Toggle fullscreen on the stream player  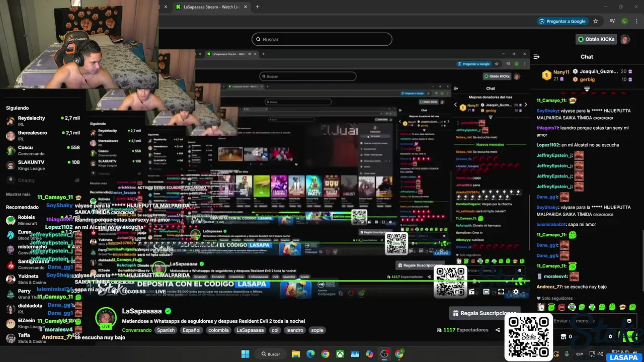click(x=501, y=292)
